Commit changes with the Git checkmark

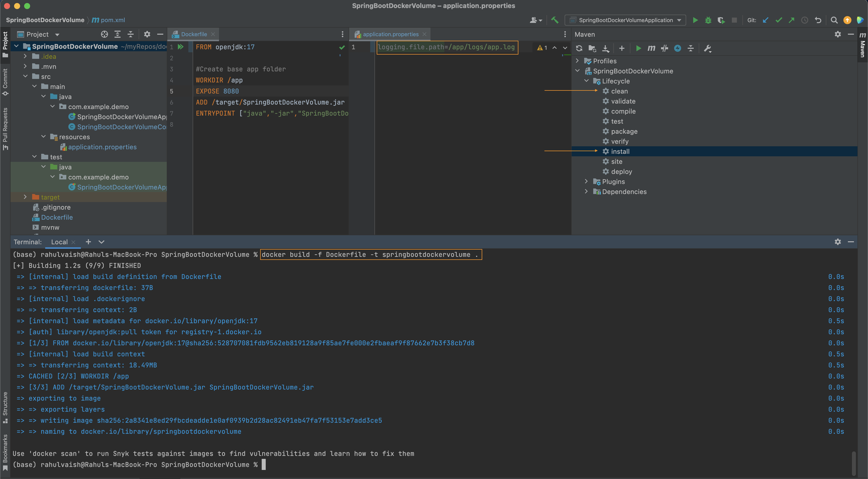pyautogui.click(x=779, y=20)
